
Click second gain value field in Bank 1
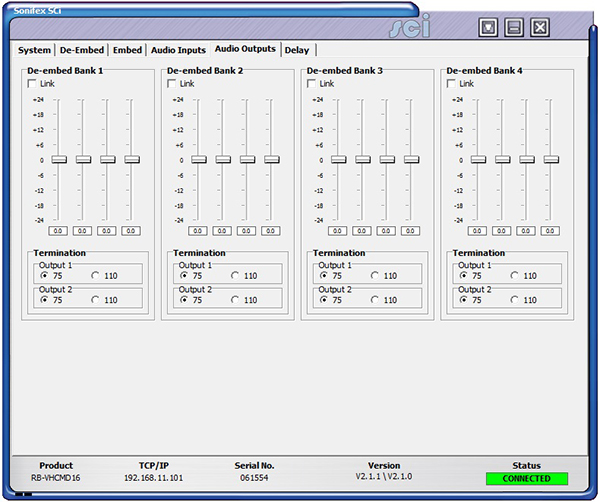point(82,231)
